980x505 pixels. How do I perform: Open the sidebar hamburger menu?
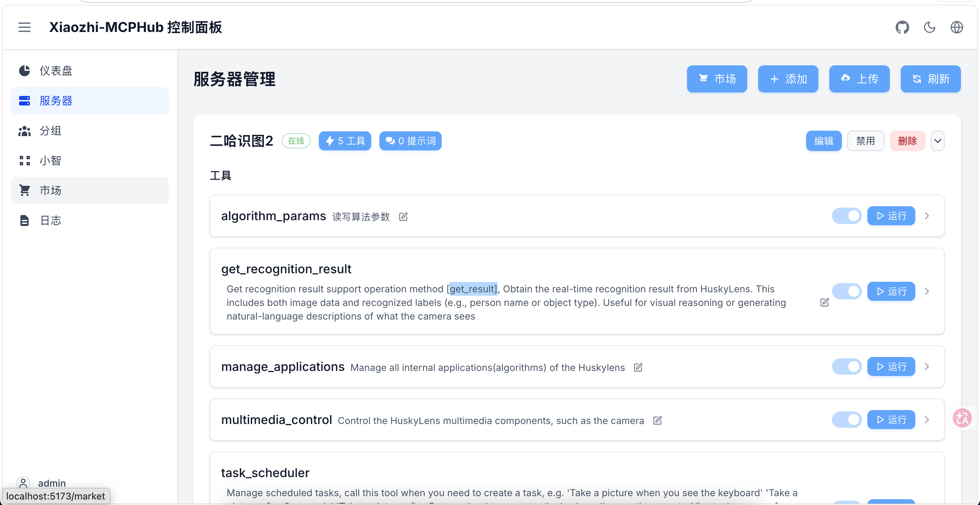point(24,27)
